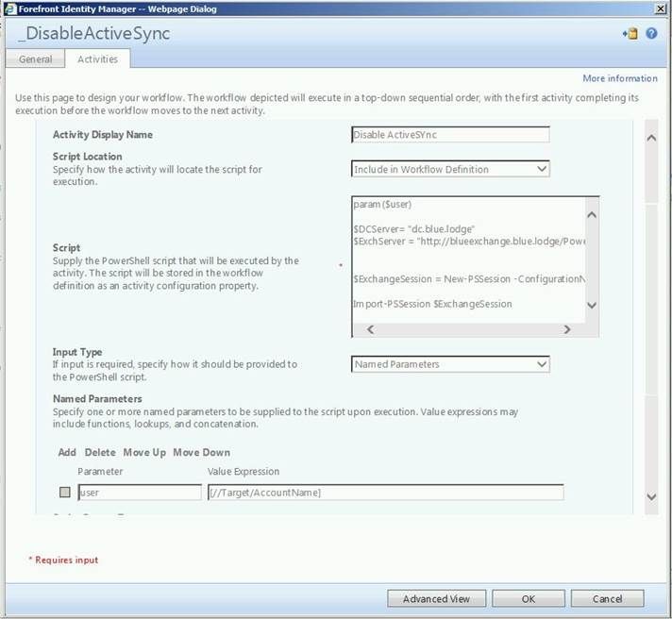The width and height of the screenshot is (672, 619).
Task: Click the Import-PSSession script line
Action: tap(432, 304)
